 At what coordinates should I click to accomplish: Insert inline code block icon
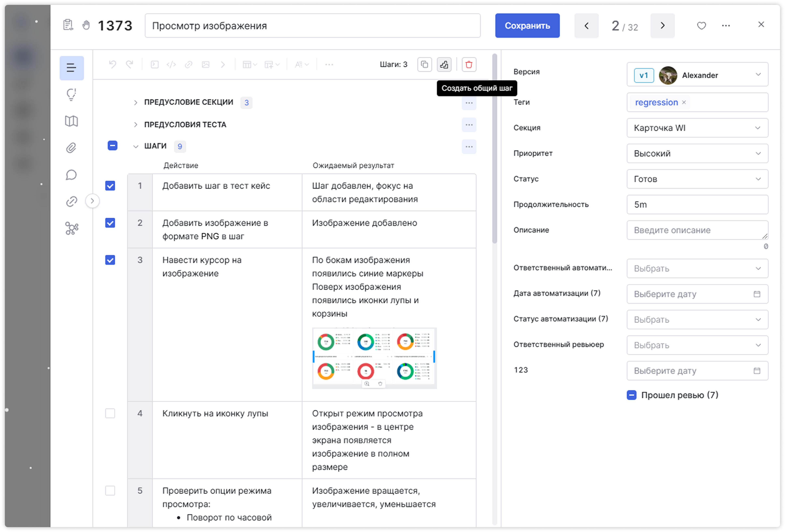pyautogui.click(x=155, y=64)
